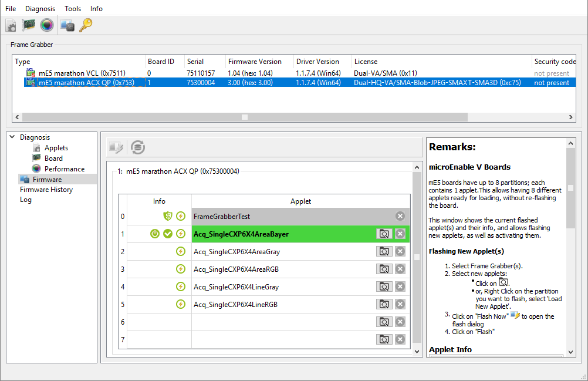Select the mE5 marathon VCL board row
This screenshot has height=381, width=588.
click(295, 73)
